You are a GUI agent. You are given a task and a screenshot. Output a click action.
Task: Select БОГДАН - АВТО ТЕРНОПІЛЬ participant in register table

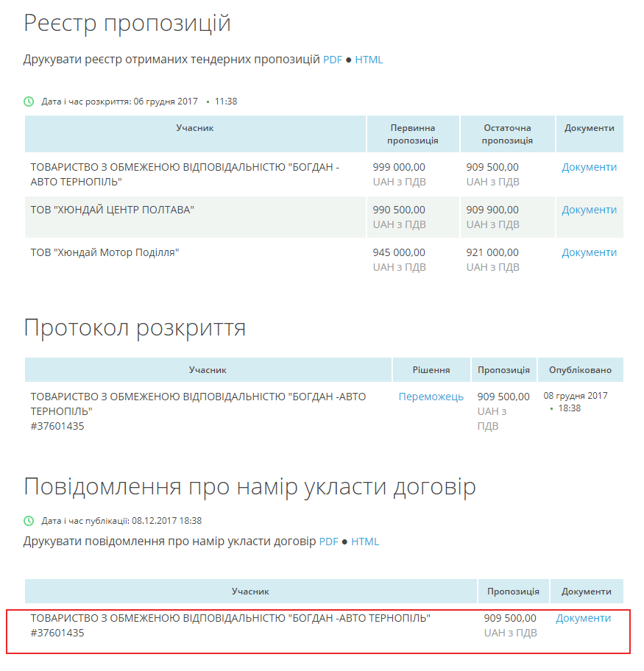tap(185, 174)
